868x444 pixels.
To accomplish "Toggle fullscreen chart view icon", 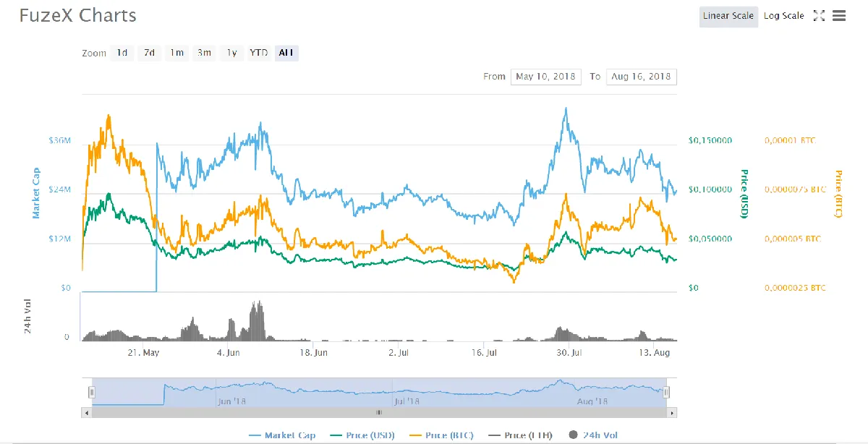I will 819,16.
